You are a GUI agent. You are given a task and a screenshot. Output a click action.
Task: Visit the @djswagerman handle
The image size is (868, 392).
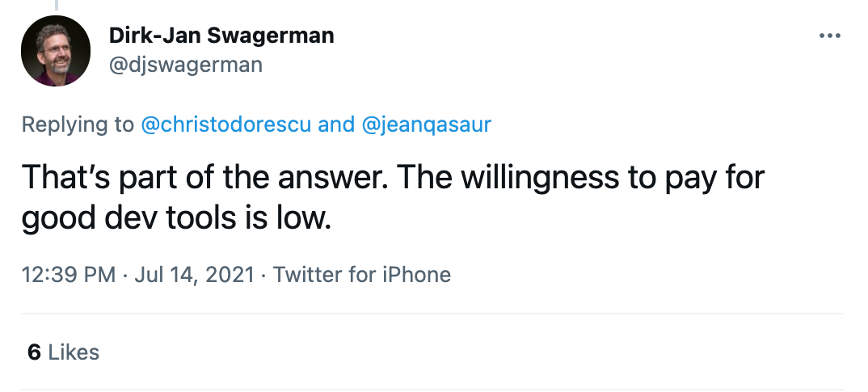pyautogui.click(x=185, y=65)
